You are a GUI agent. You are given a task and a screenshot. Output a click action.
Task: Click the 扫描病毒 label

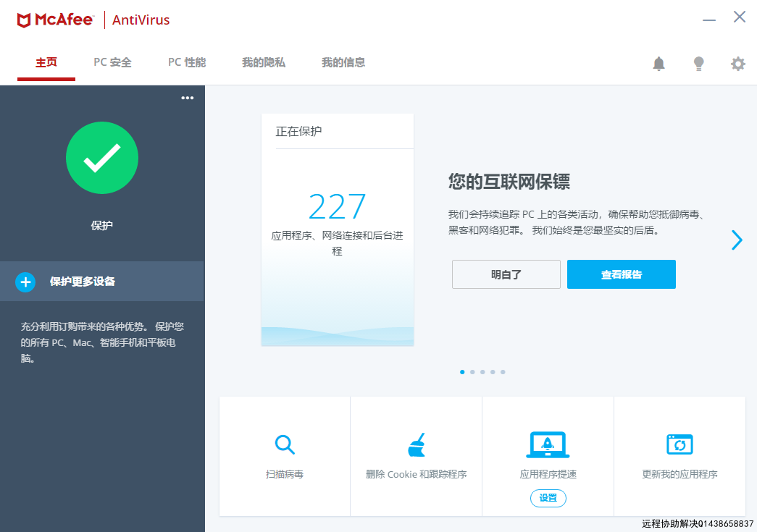285,474
